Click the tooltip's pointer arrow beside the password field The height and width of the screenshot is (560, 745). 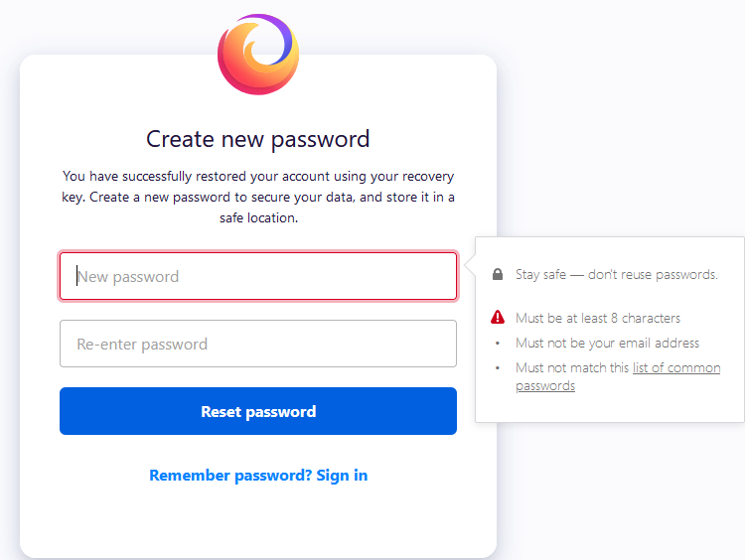[x=470, y=265]
